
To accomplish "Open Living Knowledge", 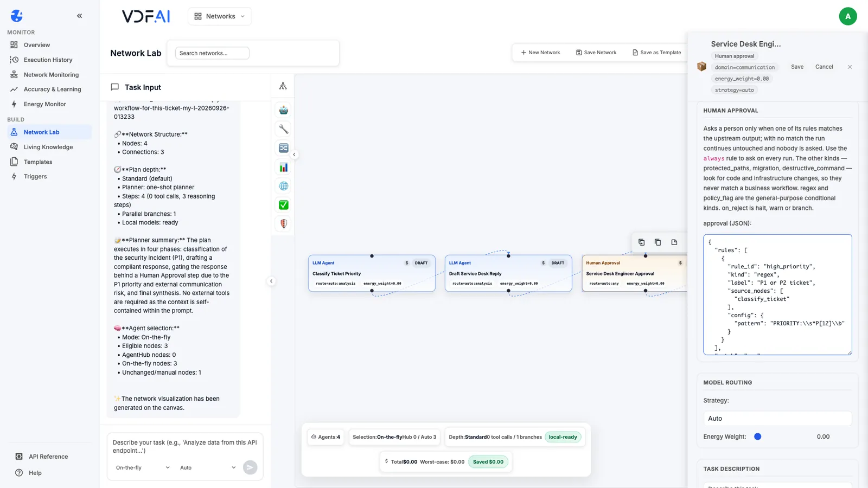I will click(48, 147).
